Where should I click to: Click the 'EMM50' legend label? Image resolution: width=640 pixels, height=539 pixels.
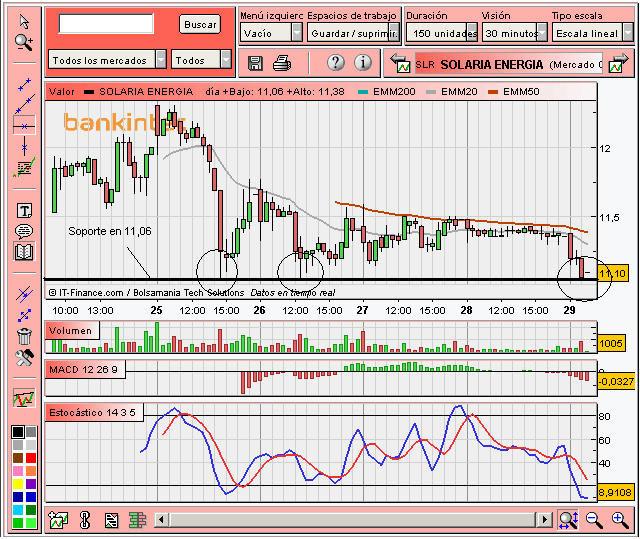point(521,92)
